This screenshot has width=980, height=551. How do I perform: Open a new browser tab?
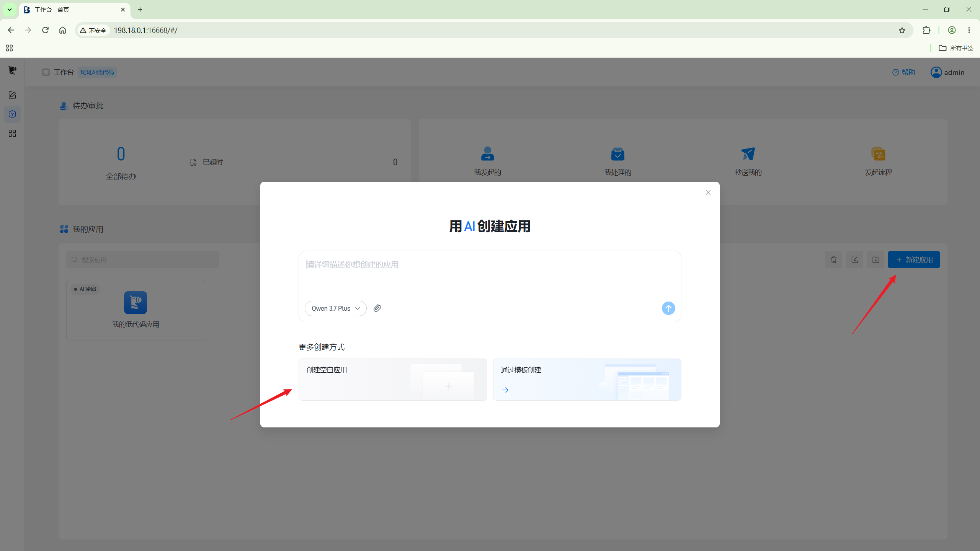(140, 10)
